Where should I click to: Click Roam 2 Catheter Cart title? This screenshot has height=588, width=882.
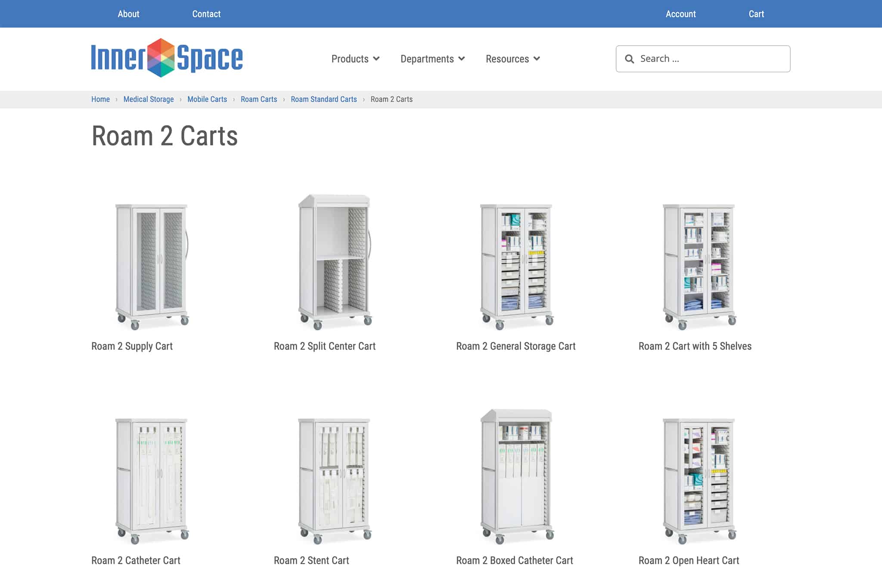(x=136, y=560)
